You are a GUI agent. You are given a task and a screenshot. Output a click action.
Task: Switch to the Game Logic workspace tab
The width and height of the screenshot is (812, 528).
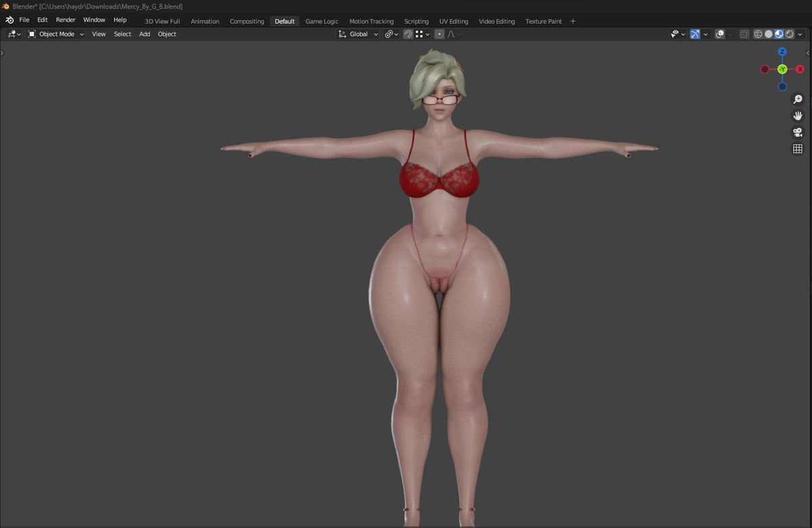tap(322, 21)
